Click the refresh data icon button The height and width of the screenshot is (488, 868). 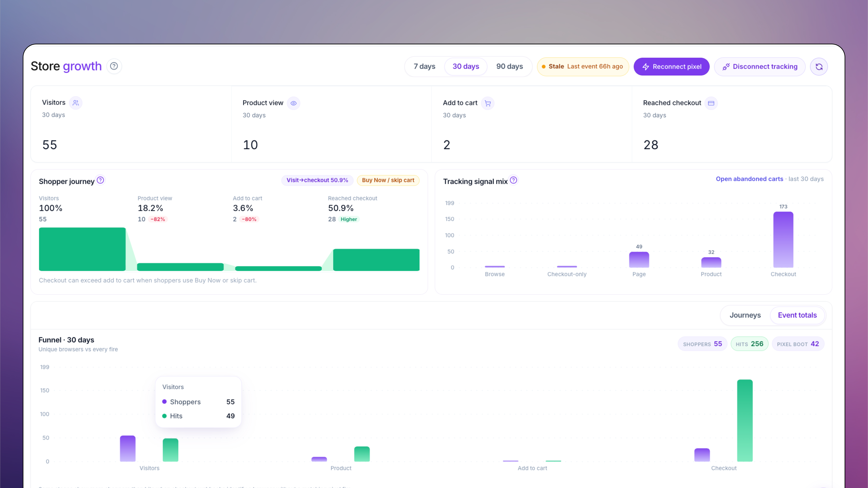click(x=819, y=67)
